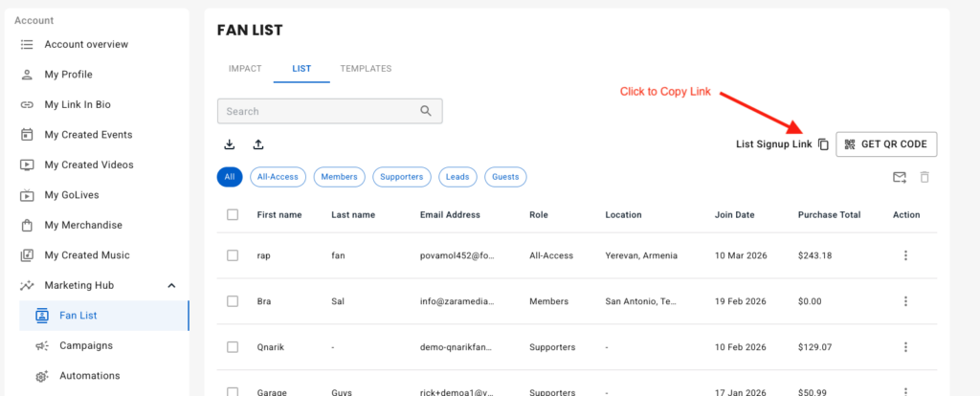Switch to the Impact tab
The image size is (980, 396).
coord(244,69)
